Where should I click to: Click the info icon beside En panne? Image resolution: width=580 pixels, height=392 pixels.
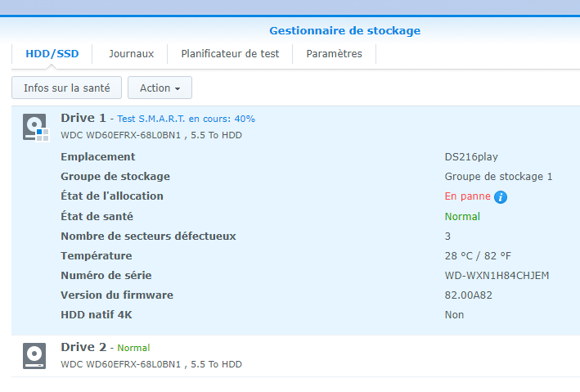(x=501, y=197)
